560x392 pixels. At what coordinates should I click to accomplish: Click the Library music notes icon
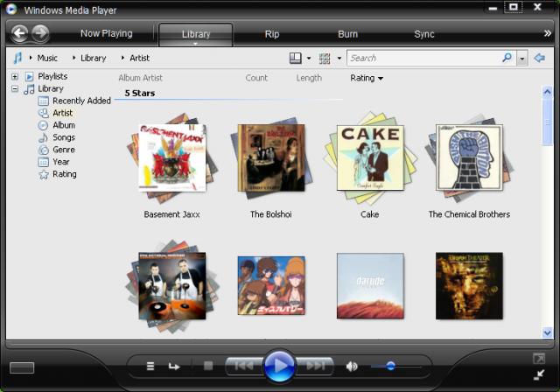29,89
